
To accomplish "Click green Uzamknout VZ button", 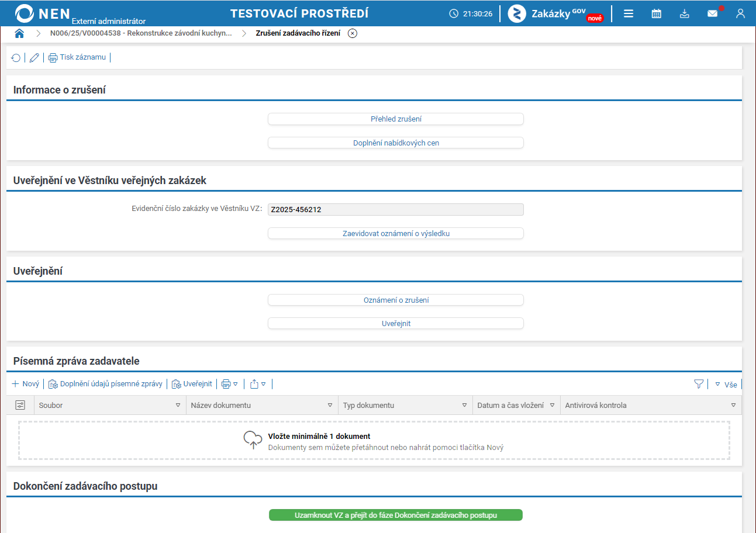I will click(x=396, y=515).
